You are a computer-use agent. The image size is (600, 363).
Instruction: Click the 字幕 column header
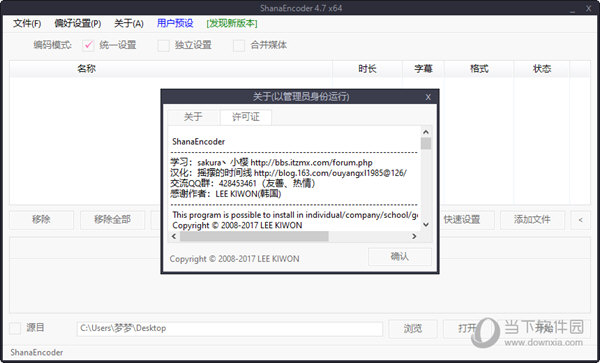pos(423,69)
